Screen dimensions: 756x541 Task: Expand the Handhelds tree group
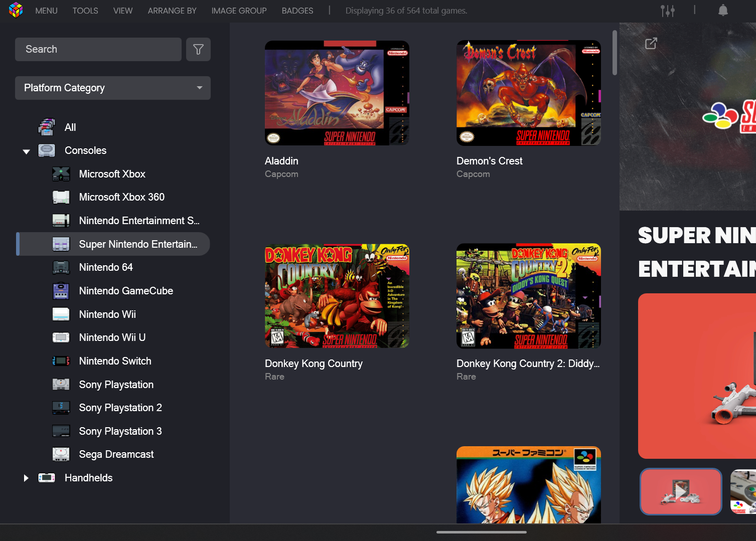pyautogui.click(x=26, y=478)
